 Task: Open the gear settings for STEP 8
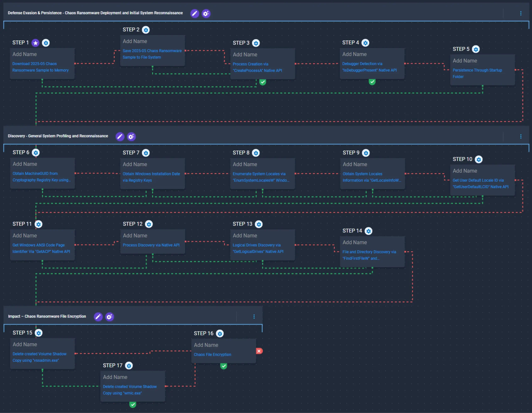click(256, 153)
